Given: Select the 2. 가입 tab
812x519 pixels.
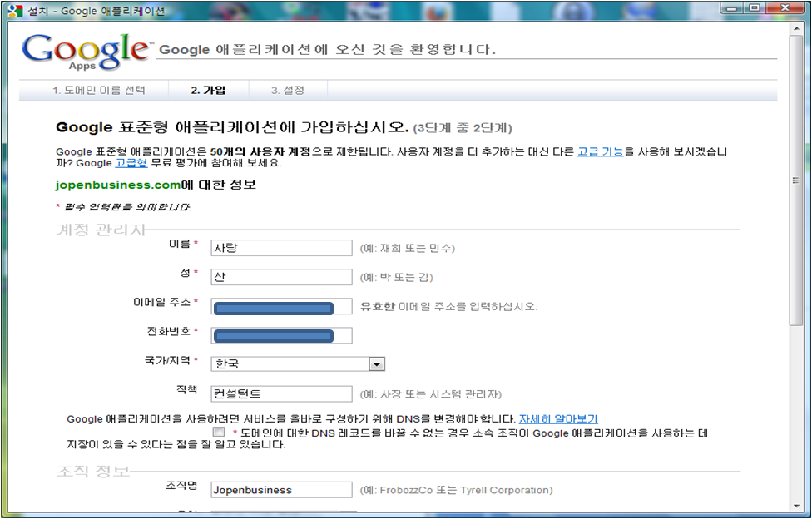Looking at the screenshot, I should point(208,90).
